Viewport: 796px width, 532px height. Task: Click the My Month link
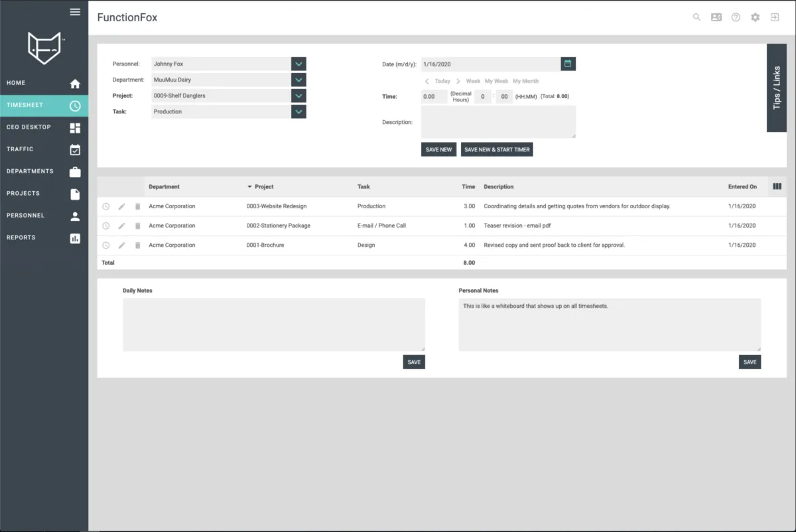(525, 81)
